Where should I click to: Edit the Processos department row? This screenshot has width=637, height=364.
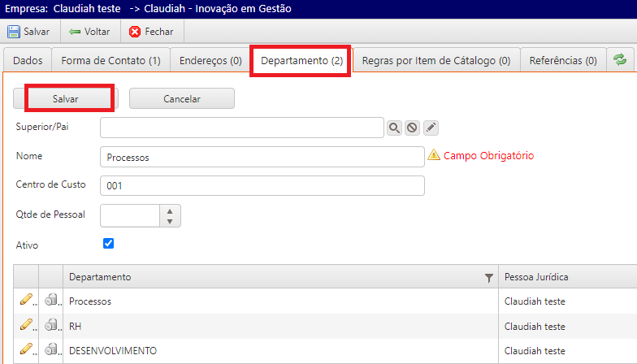26,301
